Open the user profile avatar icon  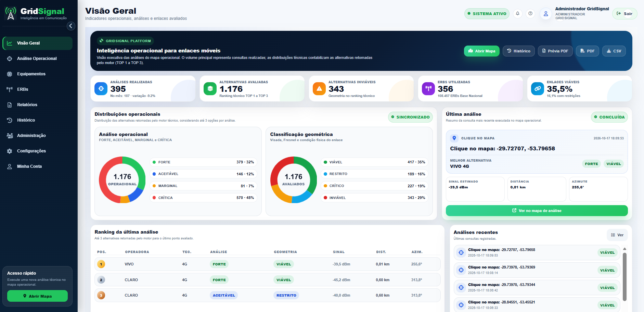(x=546, y=14)
